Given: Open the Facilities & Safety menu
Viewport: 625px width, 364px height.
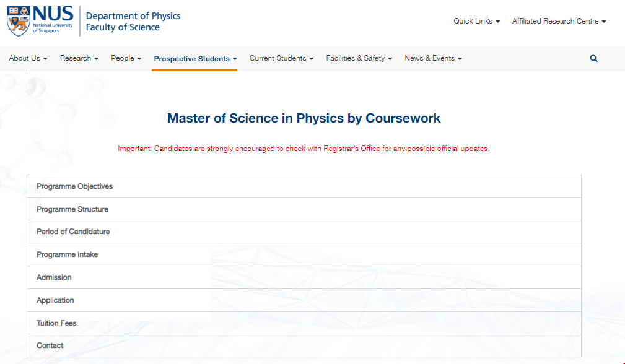Looking at the screenshot, I should [x=359, y=58].
